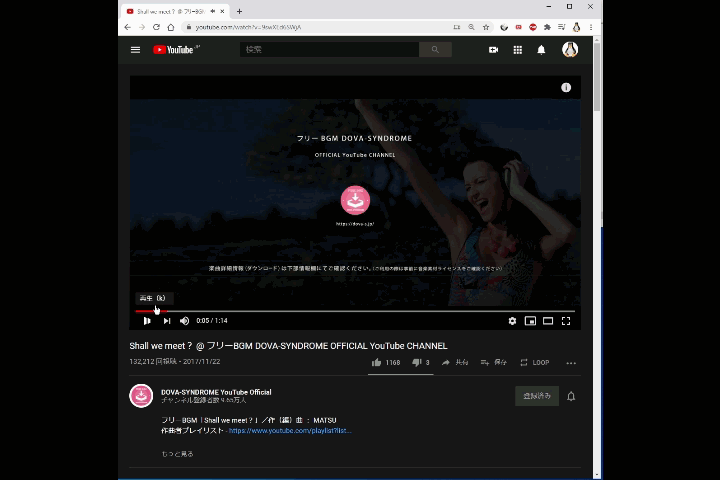
Task: Share the video
Action: [455, 362]
